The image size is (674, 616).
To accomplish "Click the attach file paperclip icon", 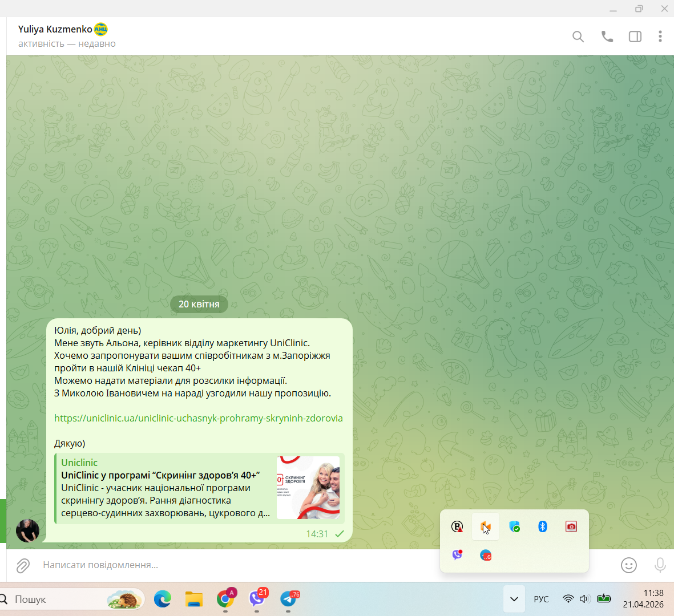I will pyautogui.click(x=23, y=566).
